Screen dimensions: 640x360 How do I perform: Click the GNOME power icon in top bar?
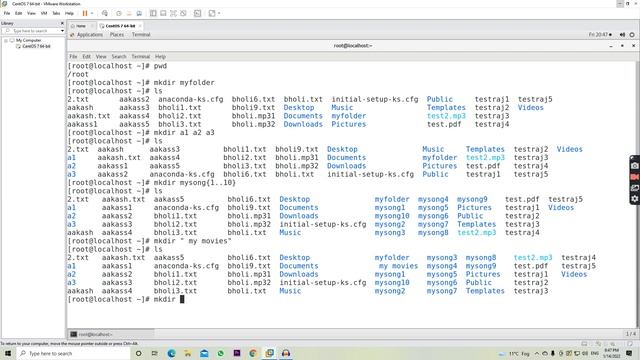[x=632, y=35]
